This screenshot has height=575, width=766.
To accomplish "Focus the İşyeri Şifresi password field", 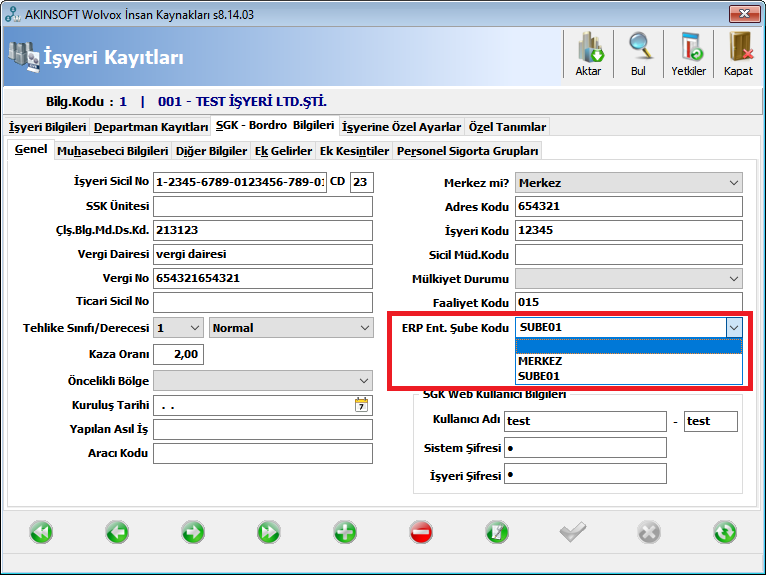I will 585,474.
